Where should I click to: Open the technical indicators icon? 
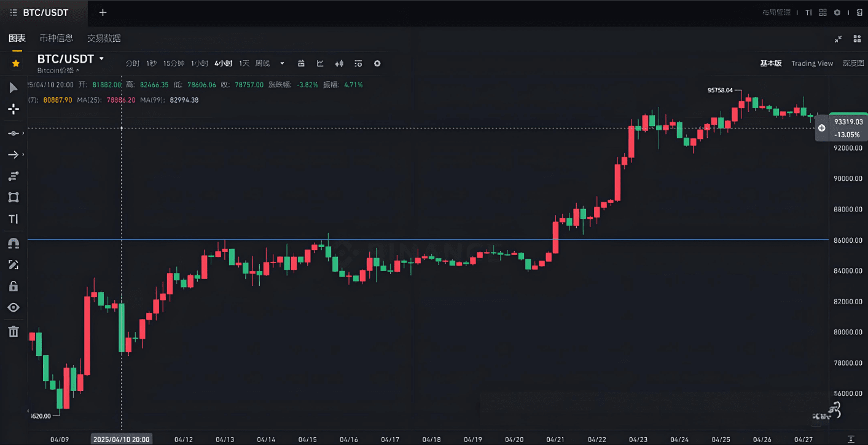(320, 63)
